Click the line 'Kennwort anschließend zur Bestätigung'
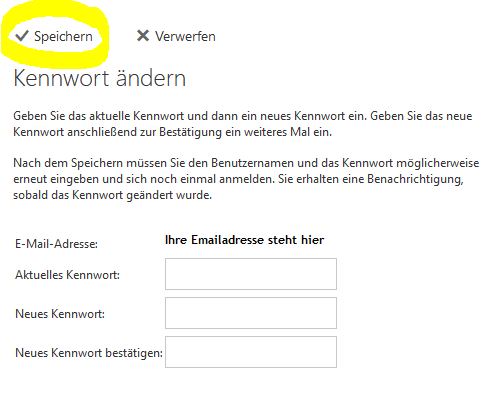This screenshot has width=488, height=405. 172,132
